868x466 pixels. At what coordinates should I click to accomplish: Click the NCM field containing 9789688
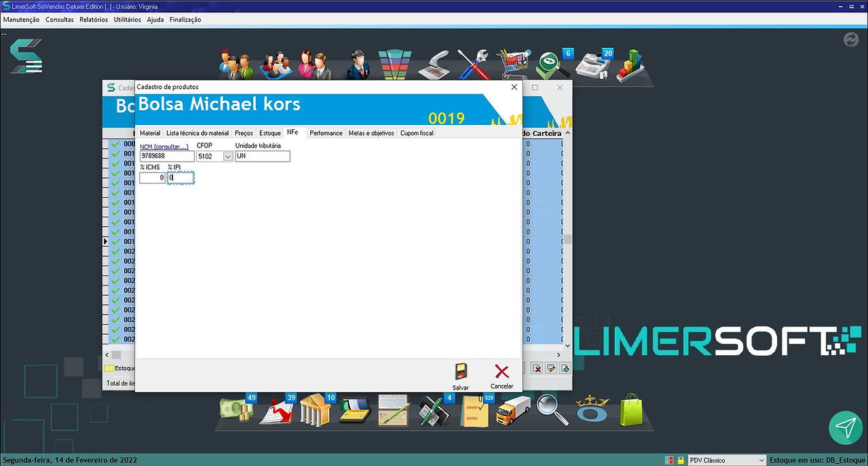[167, 156]
